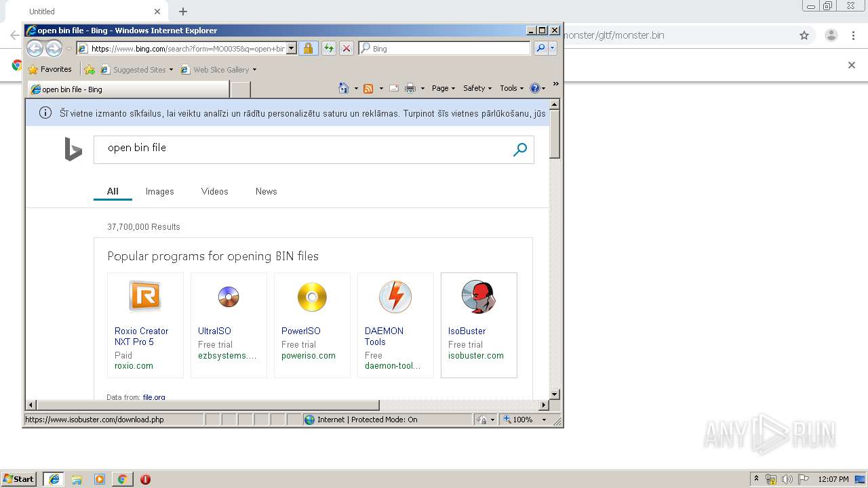
Task: Click the Home icon in command bar
Action: click(344, 88)
